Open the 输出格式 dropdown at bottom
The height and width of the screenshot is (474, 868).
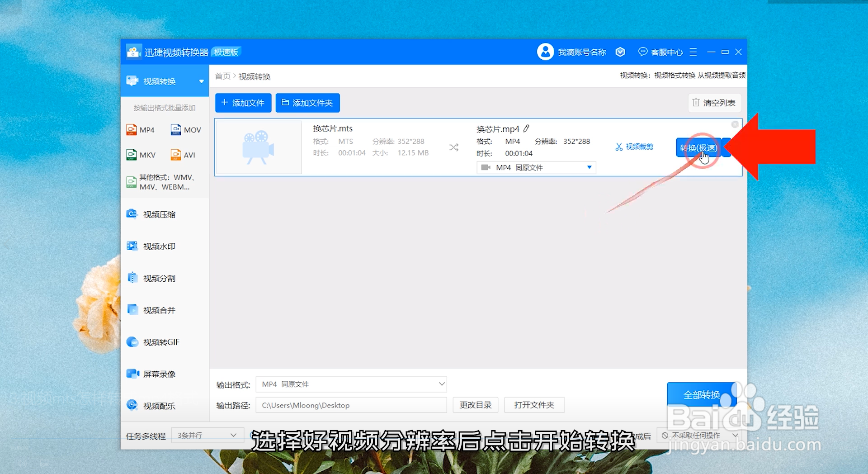point(351,384)
